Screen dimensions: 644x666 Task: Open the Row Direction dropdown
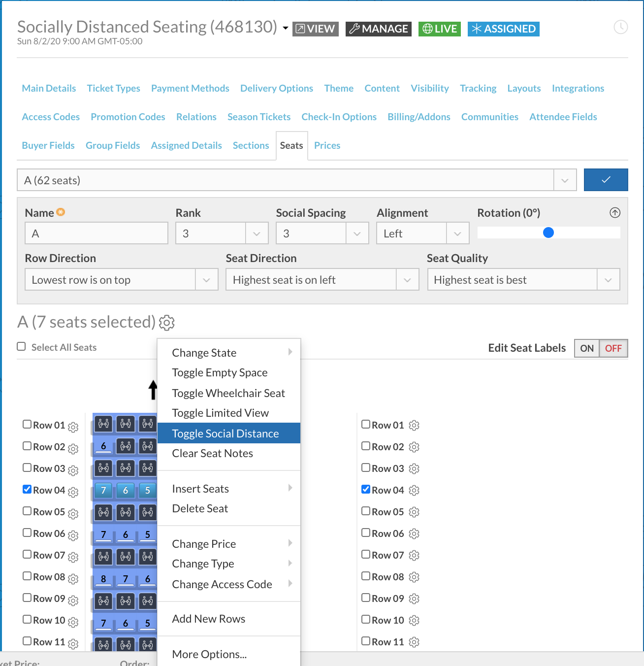(206, 279)
